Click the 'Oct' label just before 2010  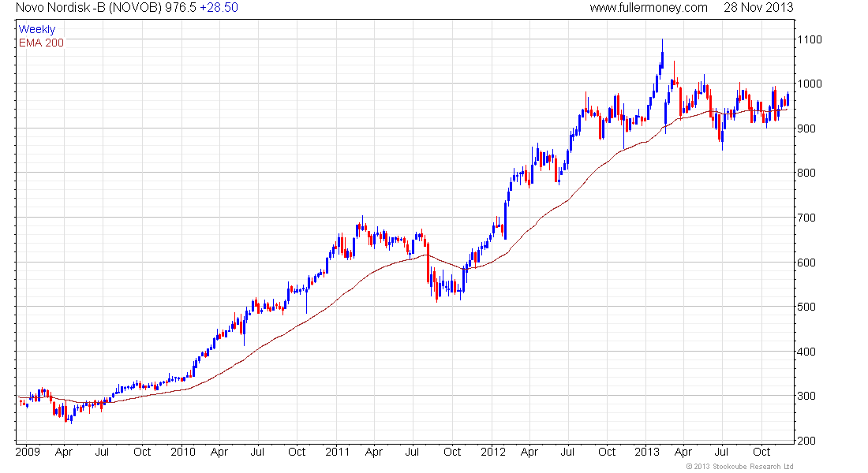(x=142, y=452)
